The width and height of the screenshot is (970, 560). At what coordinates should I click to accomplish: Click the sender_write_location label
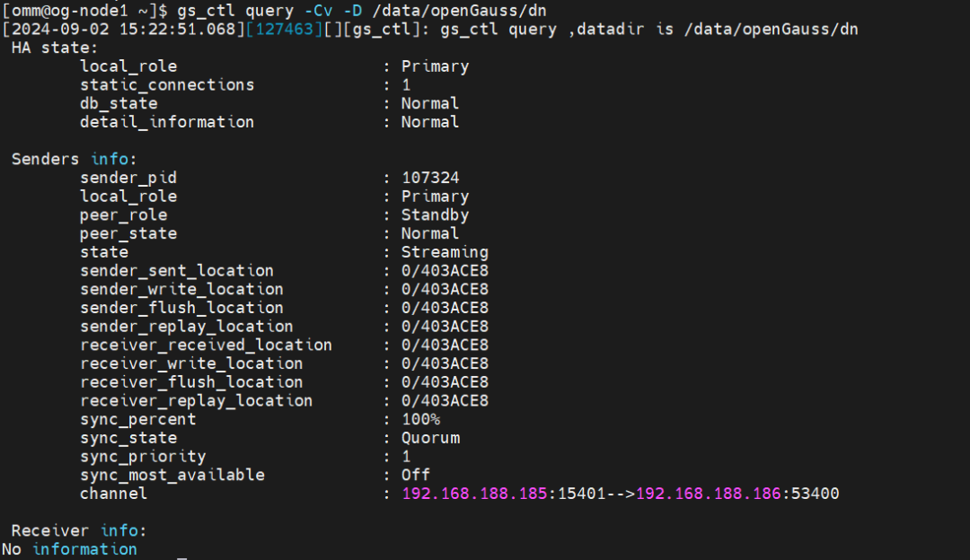pos(181,289)
